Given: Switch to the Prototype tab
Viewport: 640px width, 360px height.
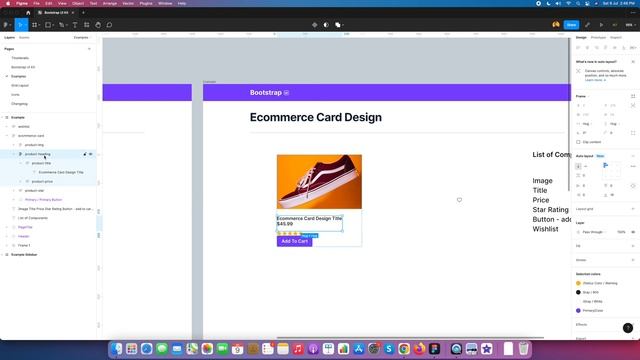Looking at the screenshot, I should point(598,38).
